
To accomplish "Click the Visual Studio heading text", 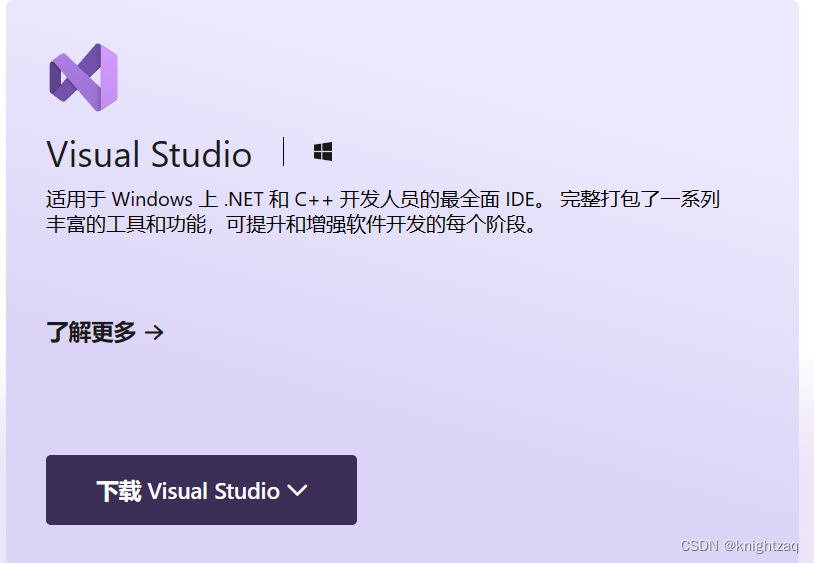I will click(x=149, y=154).
